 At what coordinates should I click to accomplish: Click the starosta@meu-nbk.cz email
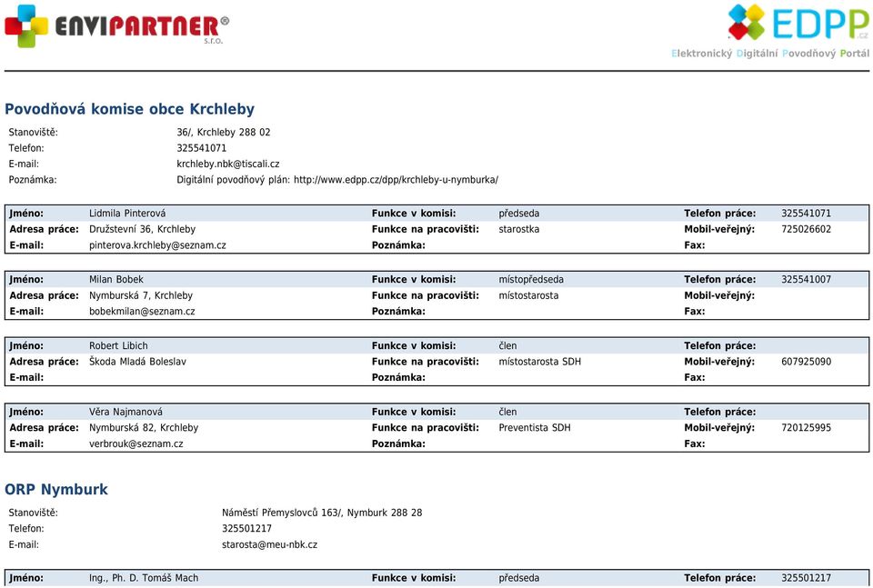269,544
